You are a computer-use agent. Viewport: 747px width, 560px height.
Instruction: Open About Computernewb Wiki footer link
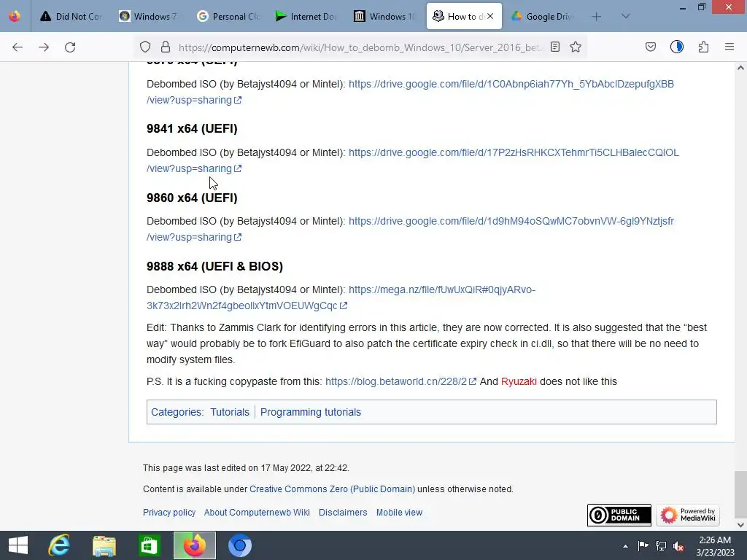point(257,513)
